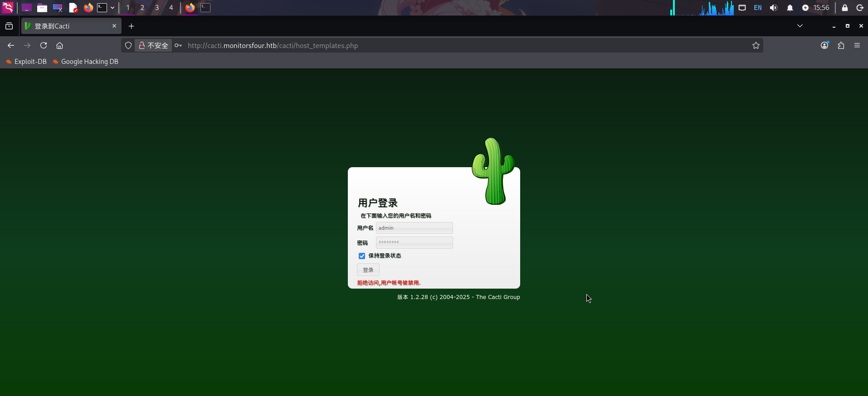The image size is (868, 396).
Task: Focus the Firefox window in the taskbar
Action: 190,8
